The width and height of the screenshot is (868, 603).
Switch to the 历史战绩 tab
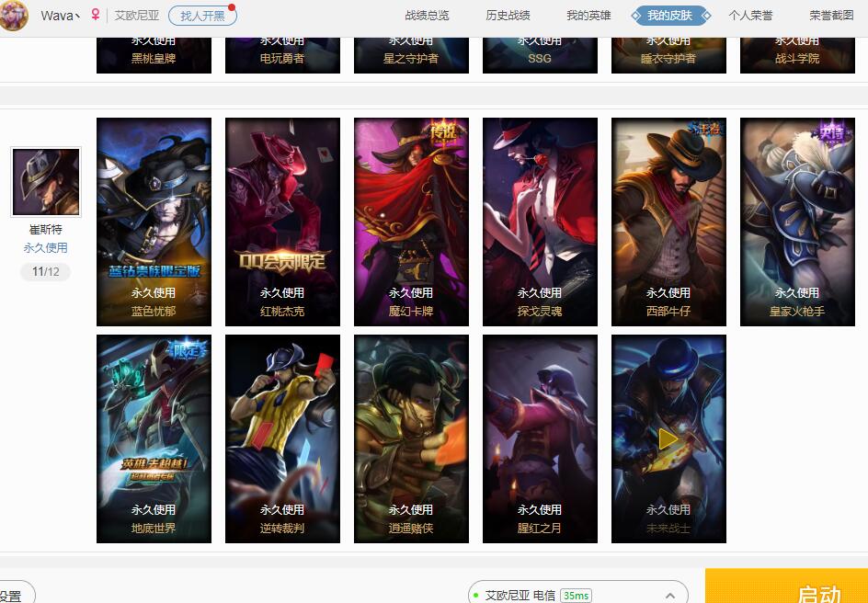click(508, 16)
